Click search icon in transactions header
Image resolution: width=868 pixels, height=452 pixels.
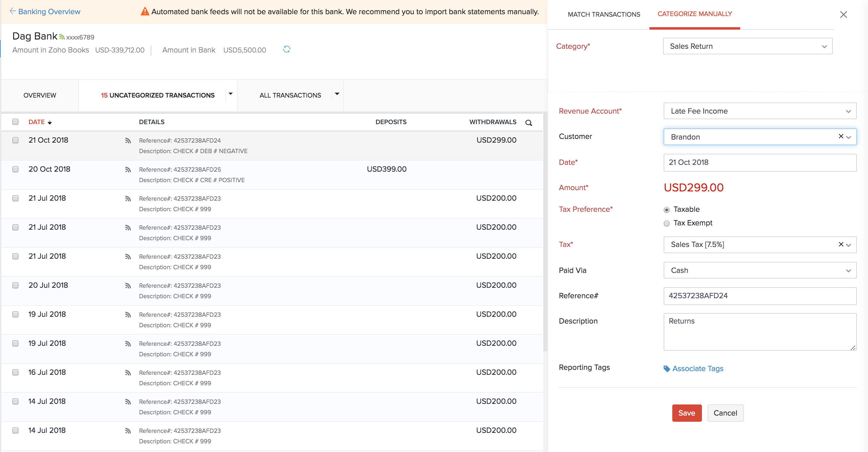pos(528,123)
